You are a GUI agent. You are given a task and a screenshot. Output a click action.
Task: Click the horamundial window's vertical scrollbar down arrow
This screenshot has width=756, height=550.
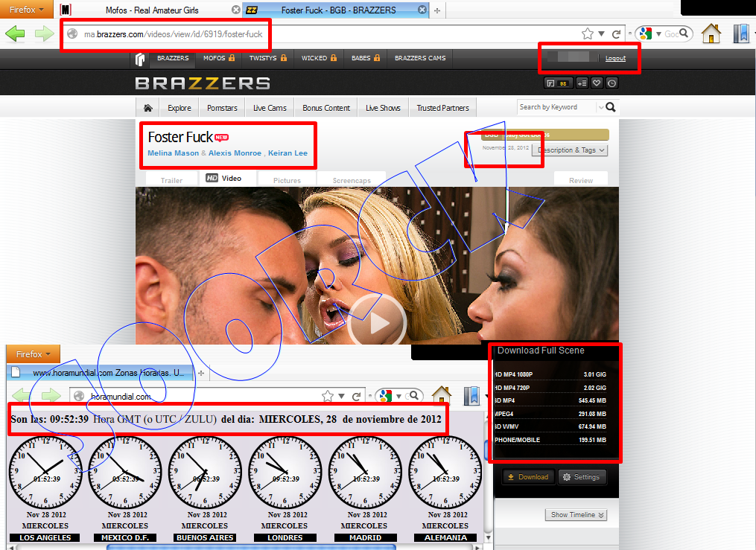pyautogui.click(x=488, y=537)
